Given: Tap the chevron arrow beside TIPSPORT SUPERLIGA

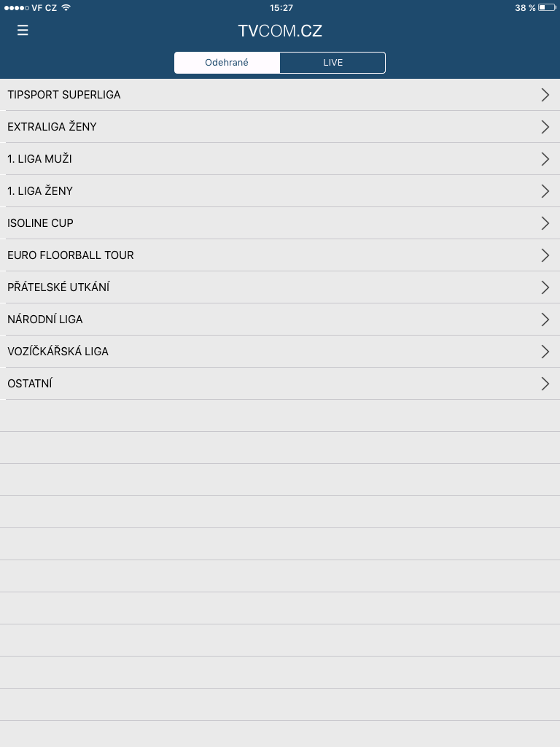Looking at the screenshot, I should [545, 95].
